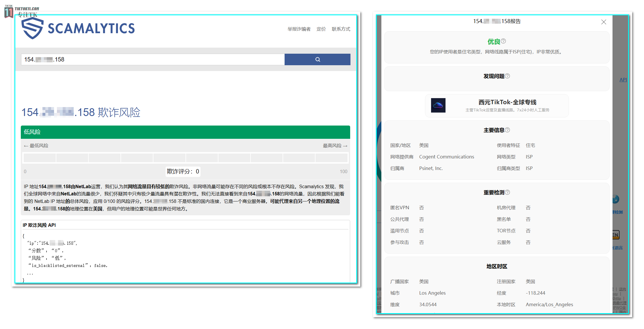Click the help icon next to 重要检测
Screen dimensions: 644x329
[507, 192]
